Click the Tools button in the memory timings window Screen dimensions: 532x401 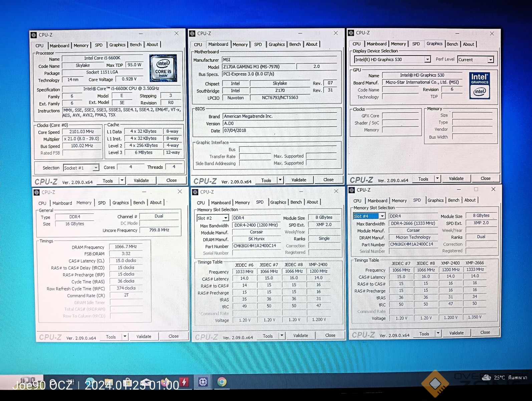(111, 337)
